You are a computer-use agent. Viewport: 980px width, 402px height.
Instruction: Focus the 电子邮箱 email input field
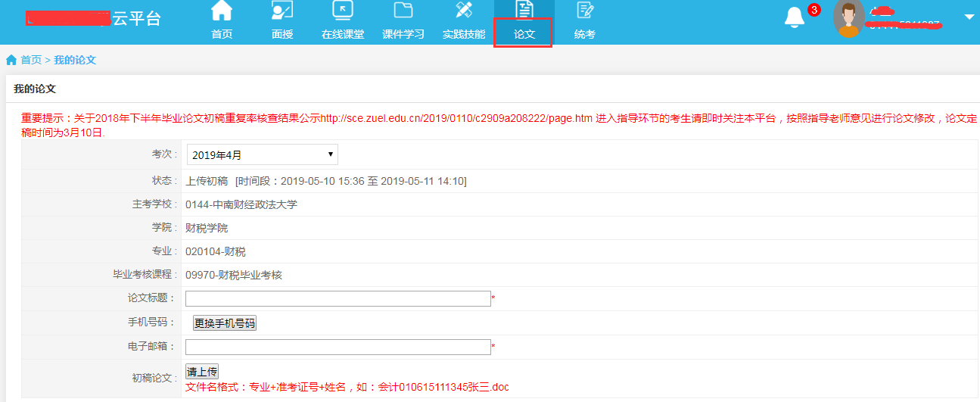(338, 347)
